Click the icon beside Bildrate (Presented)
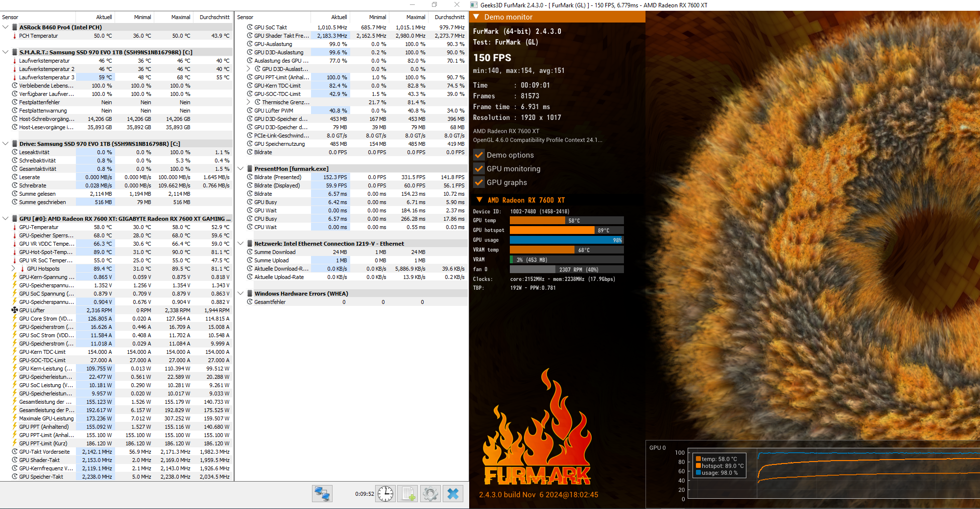Viewport: 980px width, 509px height. click(x=250, y=177)
